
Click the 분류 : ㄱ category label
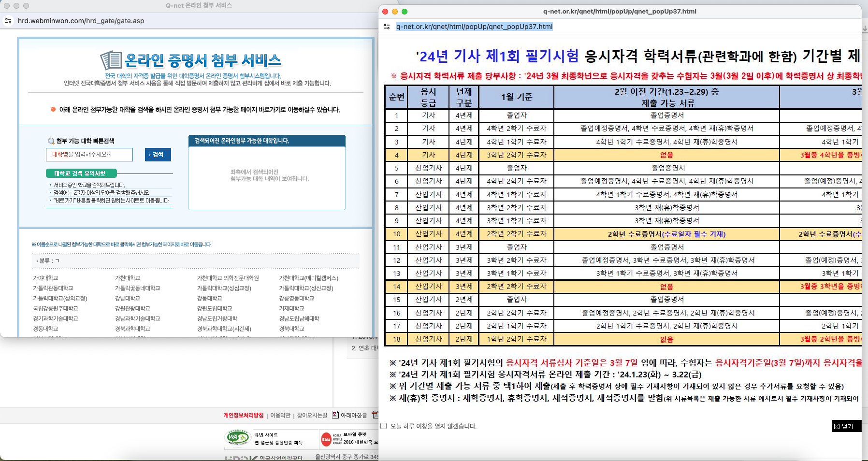(48, 260)
